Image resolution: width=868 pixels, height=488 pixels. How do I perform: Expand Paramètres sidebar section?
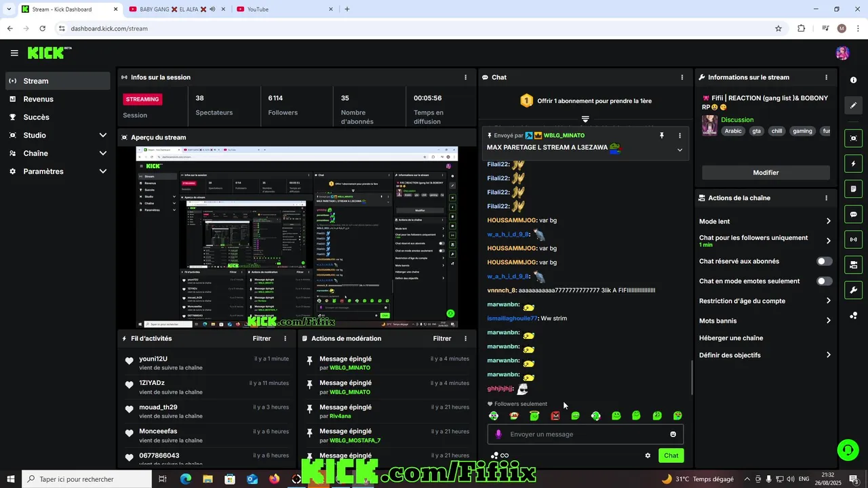(x=103, y=171)
